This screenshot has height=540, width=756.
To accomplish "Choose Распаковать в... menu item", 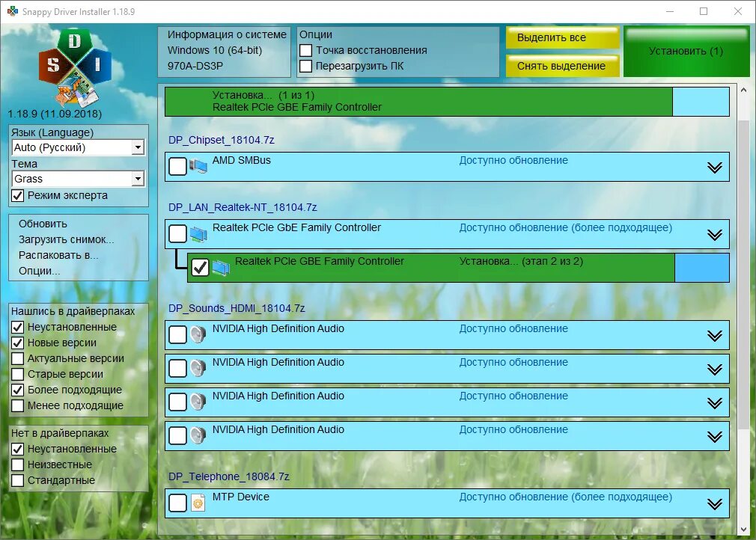I will click(58, 255).
